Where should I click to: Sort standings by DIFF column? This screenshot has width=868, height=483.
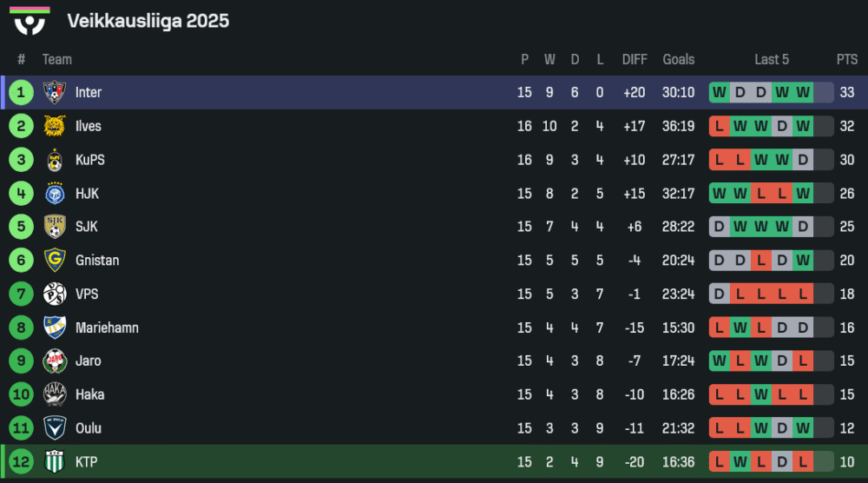[x=635, y=60]
